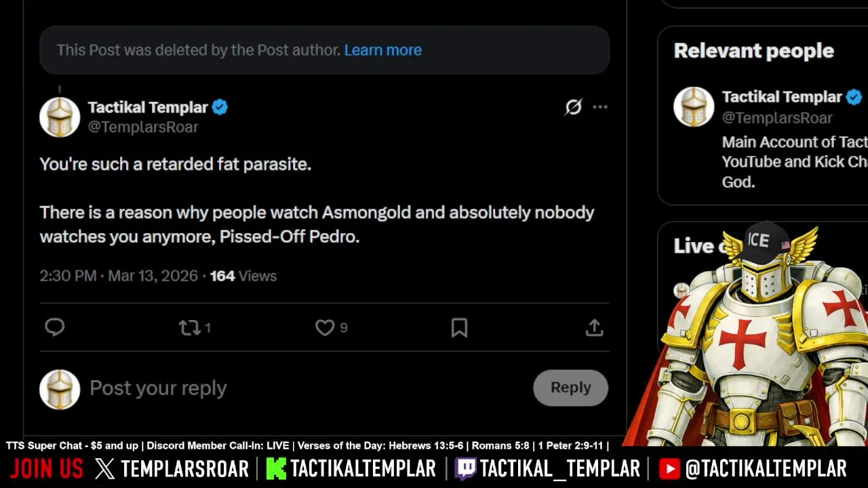Click the reply speech bubble icon

(55, 328)
